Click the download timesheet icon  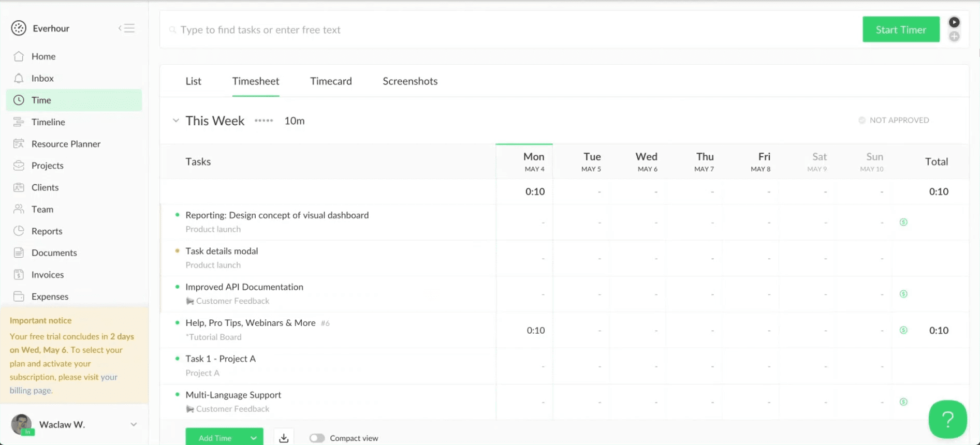point(284,438)
